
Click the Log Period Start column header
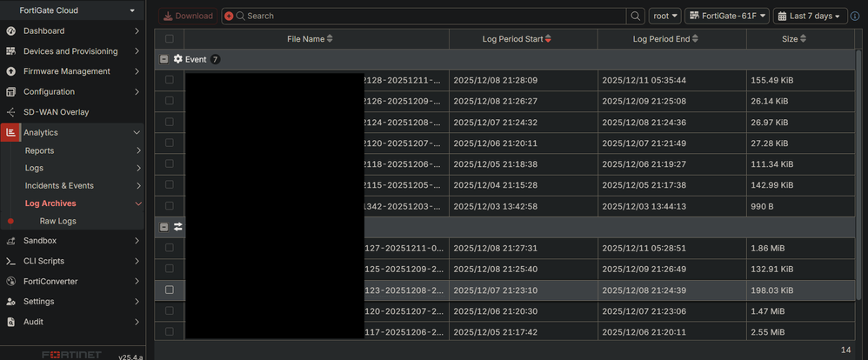click(x=523, y=39)
